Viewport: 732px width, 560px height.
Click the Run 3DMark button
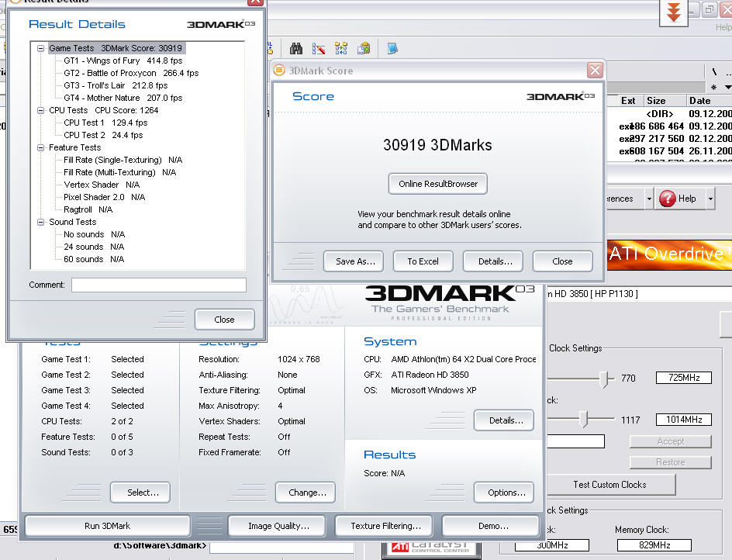click(x=107, y=526)
